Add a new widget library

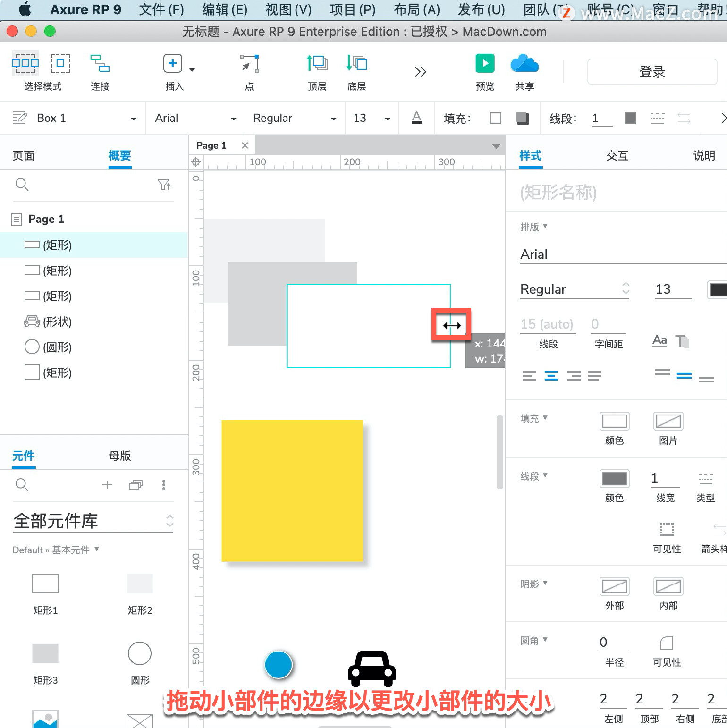[x=107, y=485]
